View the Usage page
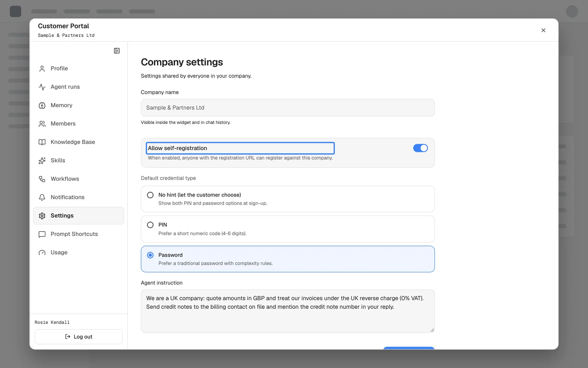The width and height of the screenshot is (588, 368). 78,253
